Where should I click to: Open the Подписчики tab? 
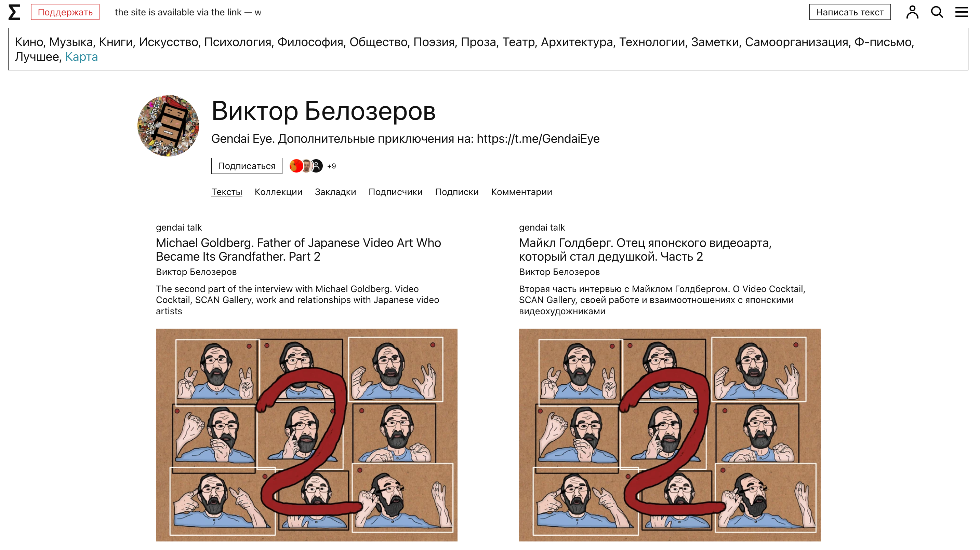pos(395,192)
